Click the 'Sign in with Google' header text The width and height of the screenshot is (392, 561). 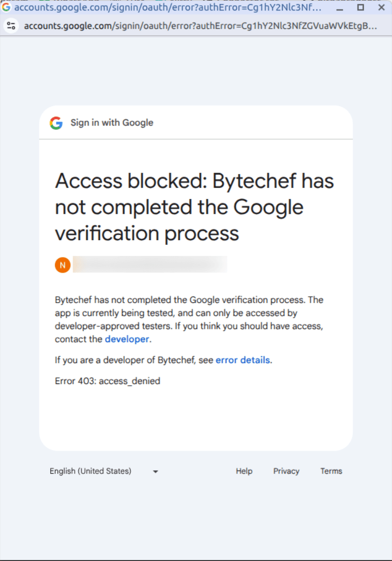111,122
